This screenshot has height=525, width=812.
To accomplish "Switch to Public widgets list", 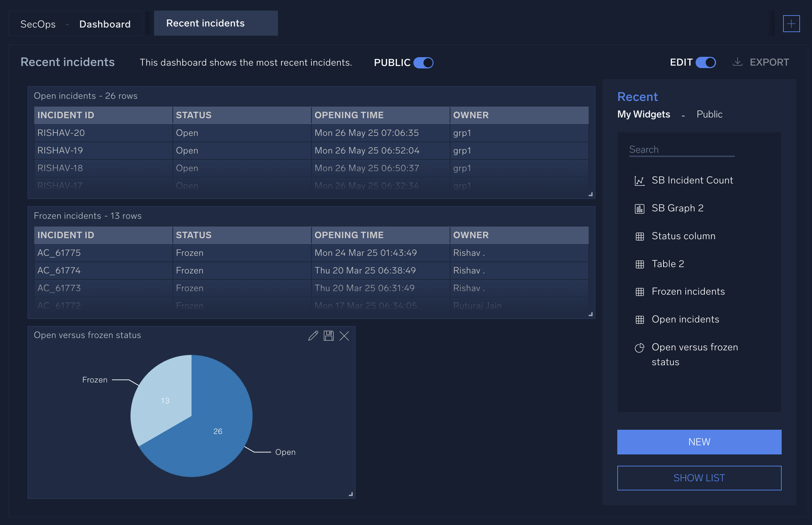I will (x=709, y=114).
